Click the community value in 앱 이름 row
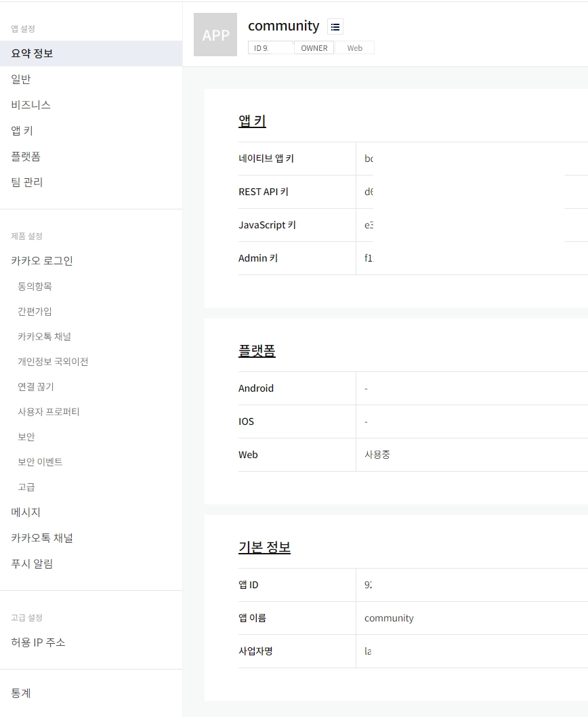This screenshot has height=717, width=588. [x=389, y=618]
